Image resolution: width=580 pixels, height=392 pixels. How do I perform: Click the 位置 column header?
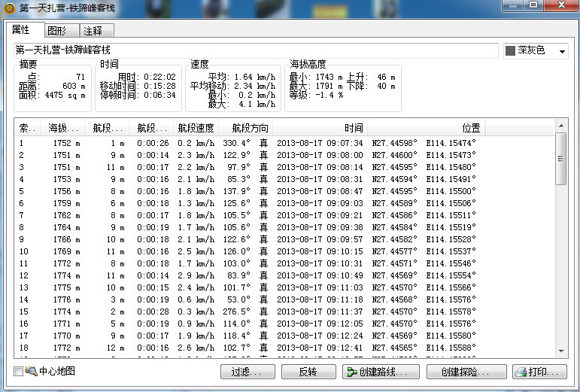(427, 128)
